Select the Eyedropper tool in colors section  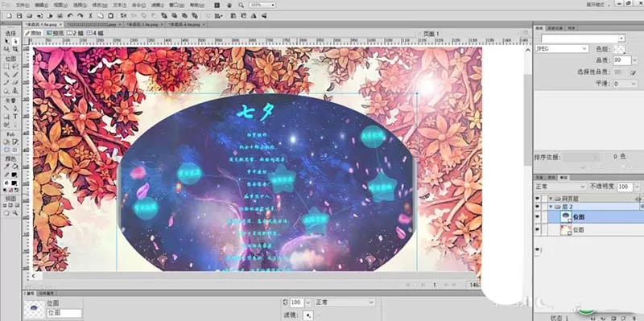point(7,167)
